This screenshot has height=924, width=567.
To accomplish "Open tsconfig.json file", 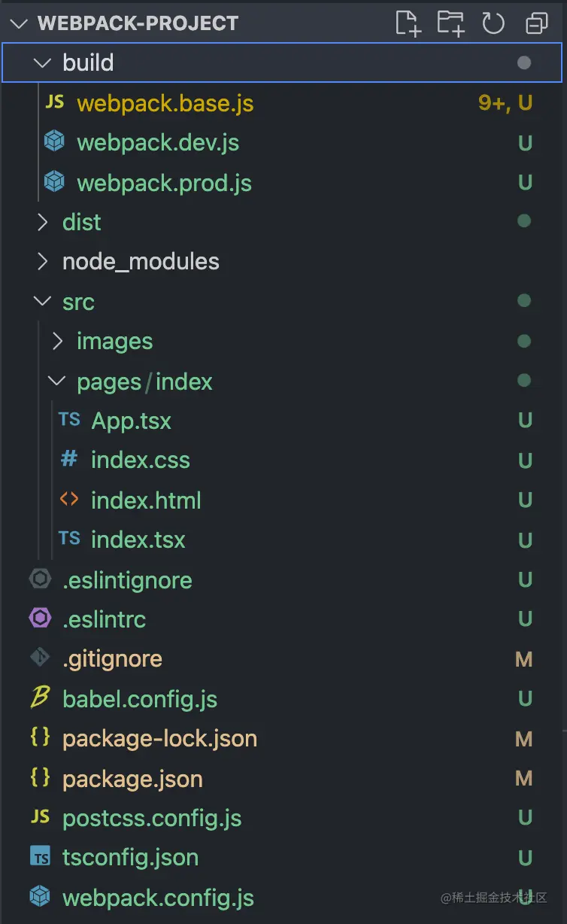I will tap(130, 857).
